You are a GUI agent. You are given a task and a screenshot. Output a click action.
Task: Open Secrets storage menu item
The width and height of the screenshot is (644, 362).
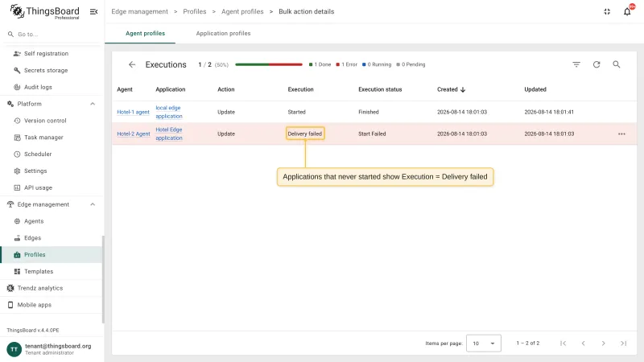click(x=51, y=71)
